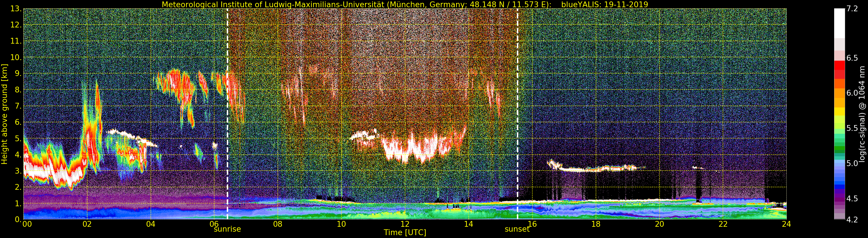Click the '7.' height axis tick label
This screenshot has height=238, width=868.
[x=18, y=106]
